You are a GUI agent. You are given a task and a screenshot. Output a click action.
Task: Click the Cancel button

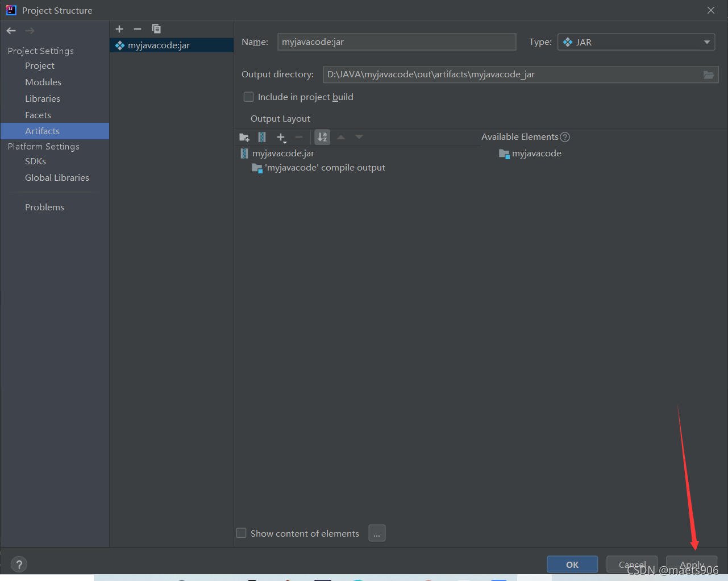click(x=632, y=565)
